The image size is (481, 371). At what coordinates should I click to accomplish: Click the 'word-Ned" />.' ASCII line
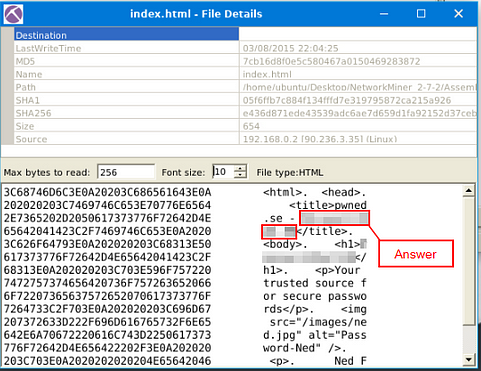[304, 348]
